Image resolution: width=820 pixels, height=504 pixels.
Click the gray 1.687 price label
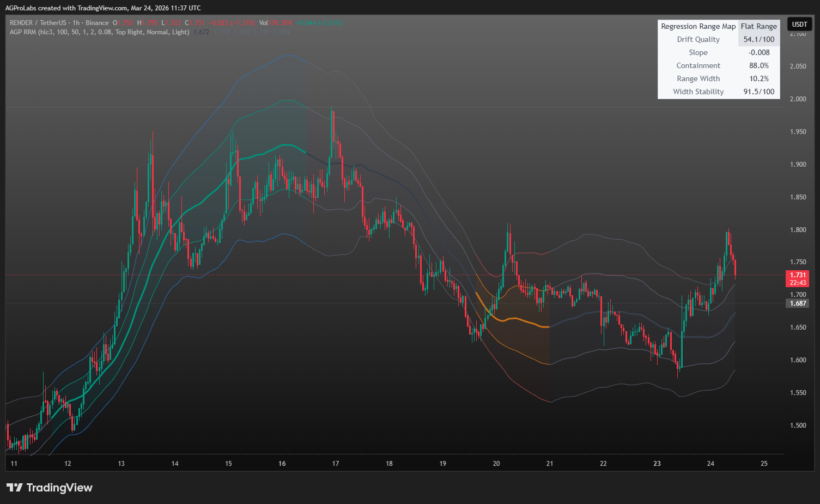pyautogui.click(x=798, y=303)
